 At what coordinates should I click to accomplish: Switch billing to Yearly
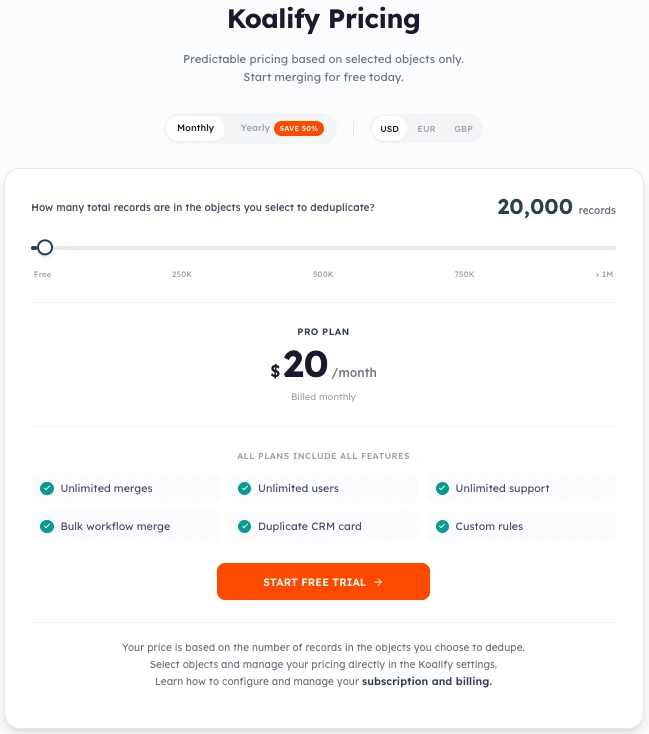[x=255, y=128]
